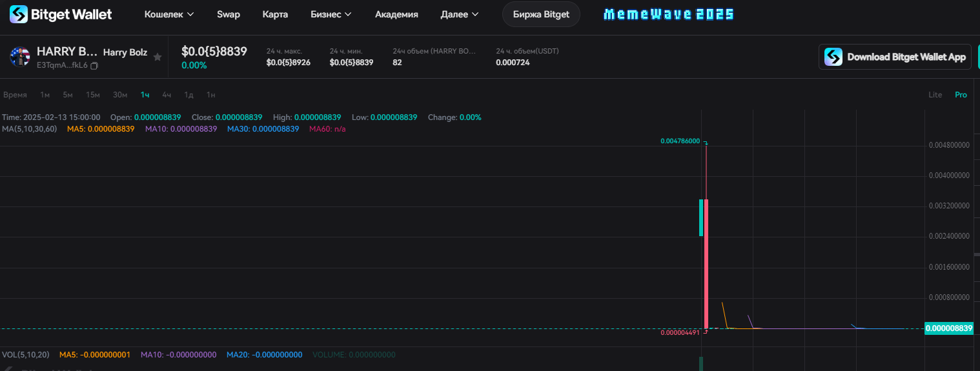Screen dimensions: 980x371
Task: Switch chart to Pro mode
Action: coord(961,95)
